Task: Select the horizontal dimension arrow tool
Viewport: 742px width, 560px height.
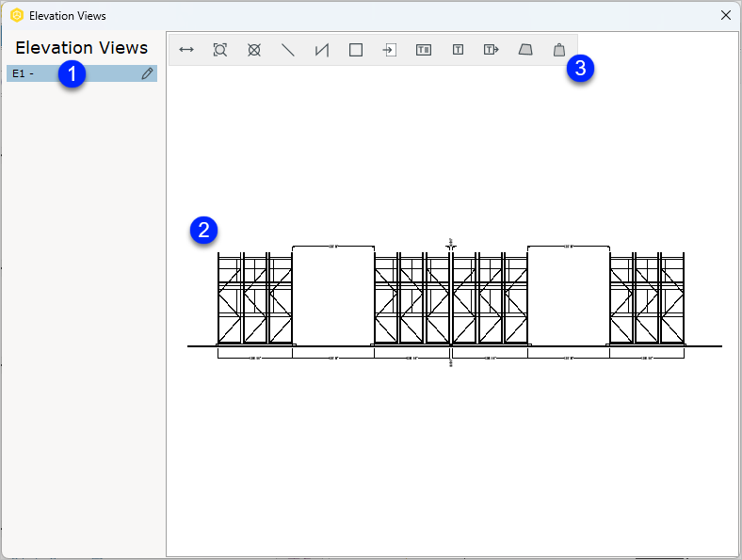Action: point(186,50)
